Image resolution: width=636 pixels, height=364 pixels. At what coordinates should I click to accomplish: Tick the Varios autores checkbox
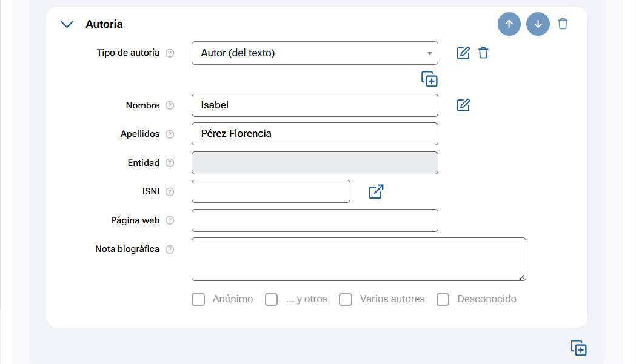(346, 299)
